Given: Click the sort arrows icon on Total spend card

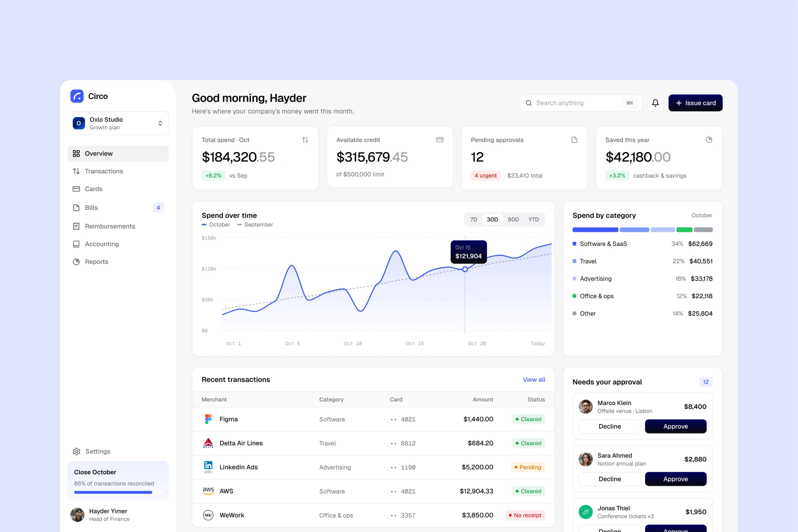Looking at the screenshot, I should (305, 140).
